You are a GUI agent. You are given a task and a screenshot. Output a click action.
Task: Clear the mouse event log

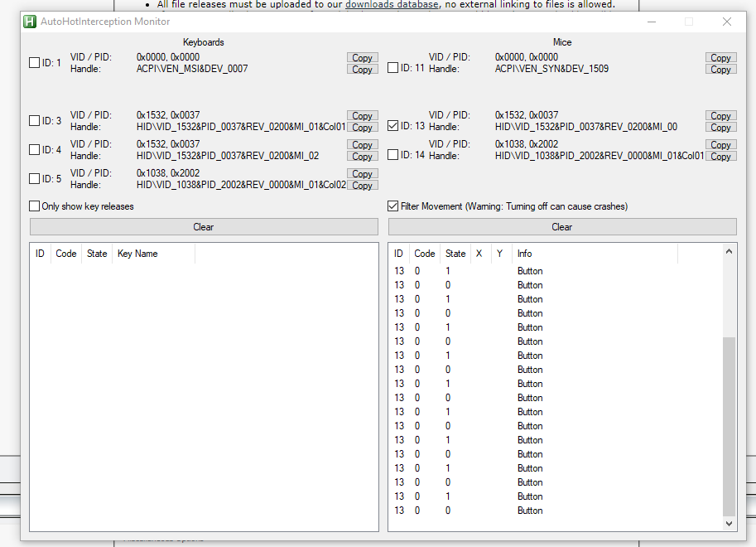[562, 227]
